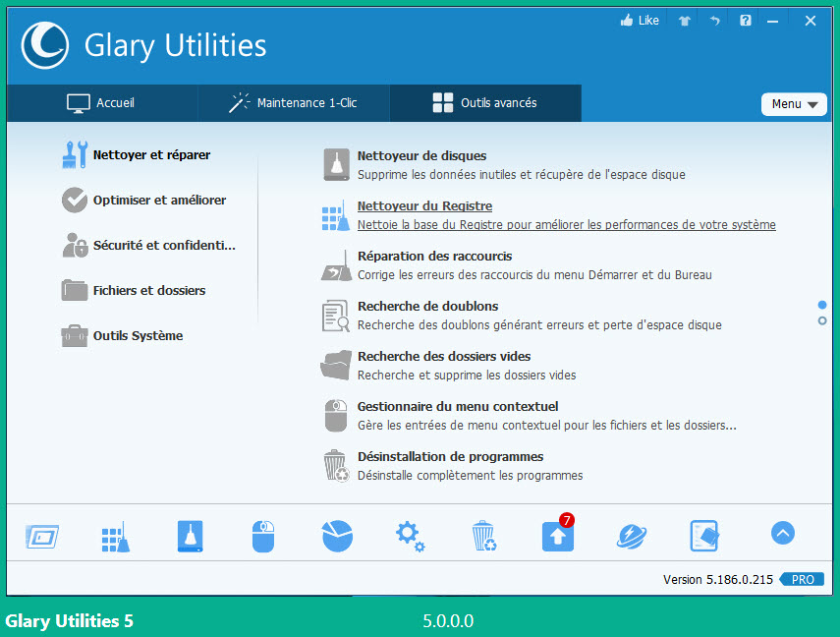Screen dimensions: 840x637
Task: Select Optimiser et améliorer category
Action: click(159, 200)
